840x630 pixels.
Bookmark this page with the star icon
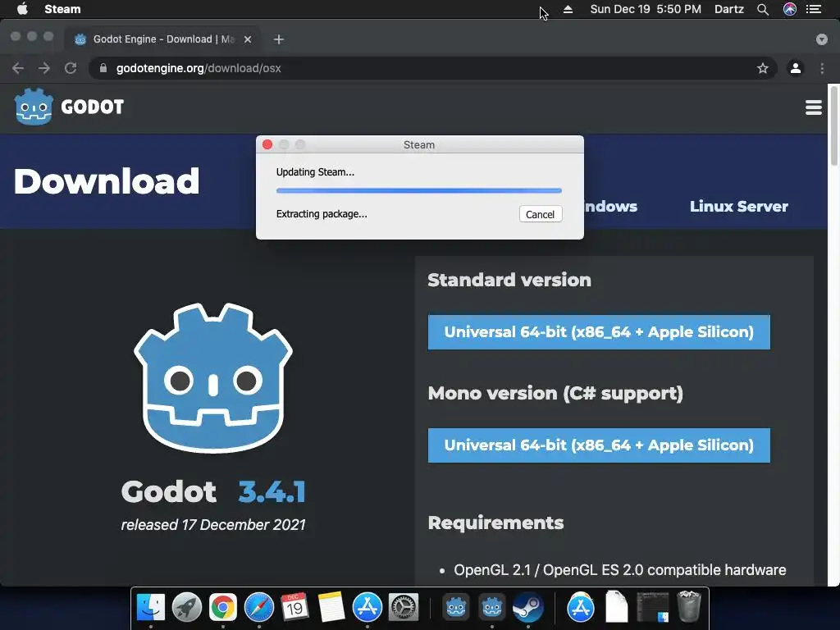coord(762,68)
